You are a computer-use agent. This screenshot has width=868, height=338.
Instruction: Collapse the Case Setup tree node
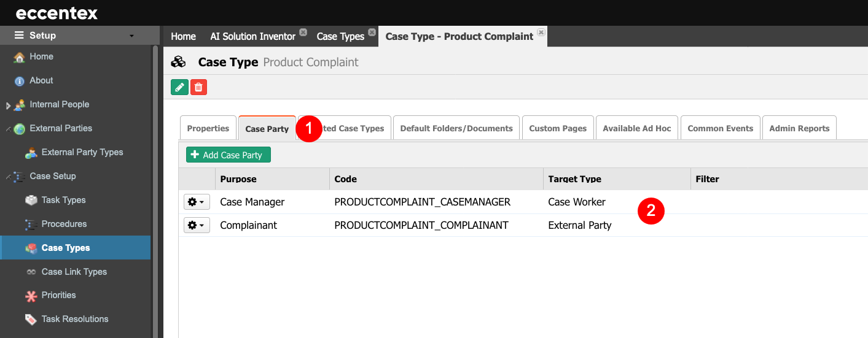[8, 176]
